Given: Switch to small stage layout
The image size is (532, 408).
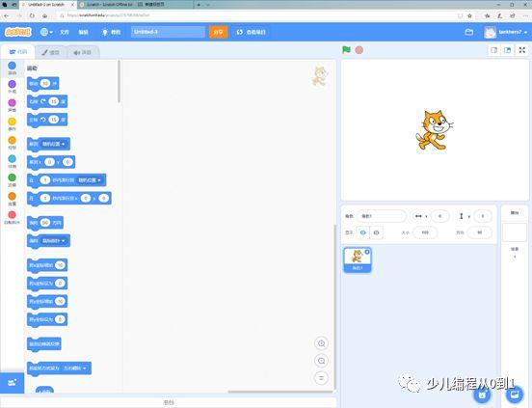Looking at the screenshot, I should pos(494,50).
